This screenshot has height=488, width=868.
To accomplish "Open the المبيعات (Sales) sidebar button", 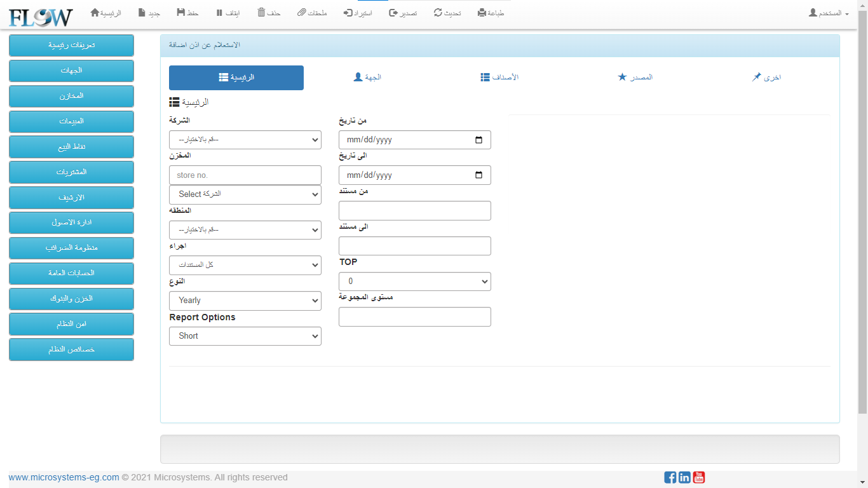I will 71,121.
